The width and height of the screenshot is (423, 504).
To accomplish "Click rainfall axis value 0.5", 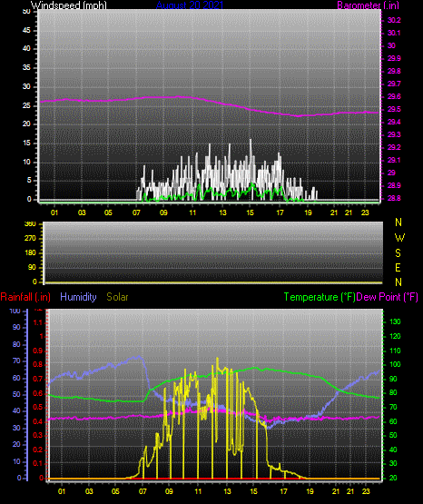I will 38,407.
